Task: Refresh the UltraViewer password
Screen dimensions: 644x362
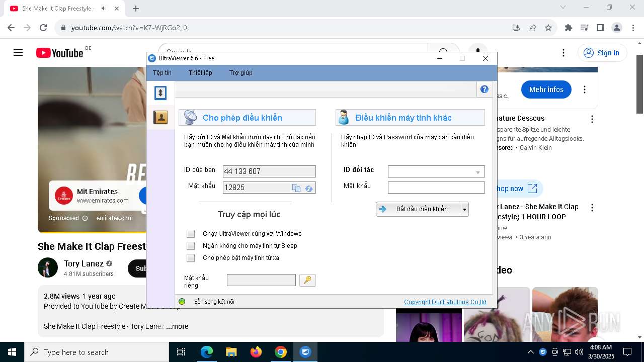Action: click(x=309, y=188)
